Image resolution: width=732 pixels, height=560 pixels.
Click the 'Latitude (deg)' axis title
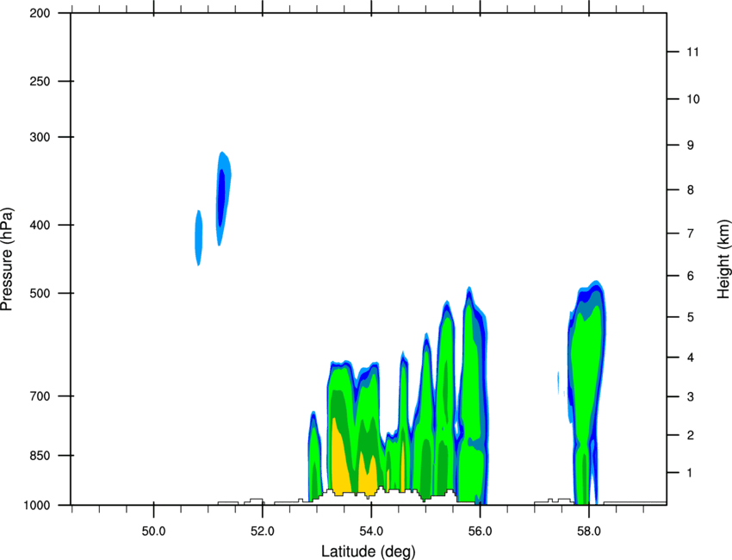click(368, 551)
